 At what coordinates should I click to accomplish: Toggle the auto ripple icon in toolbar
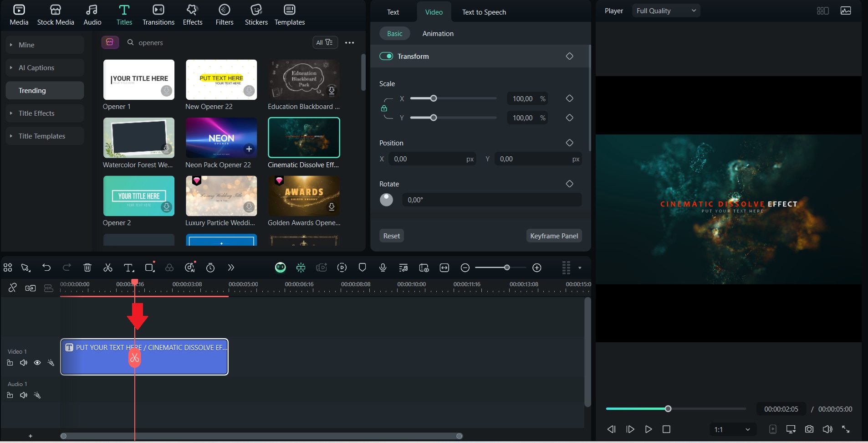(x=301, y=268)
